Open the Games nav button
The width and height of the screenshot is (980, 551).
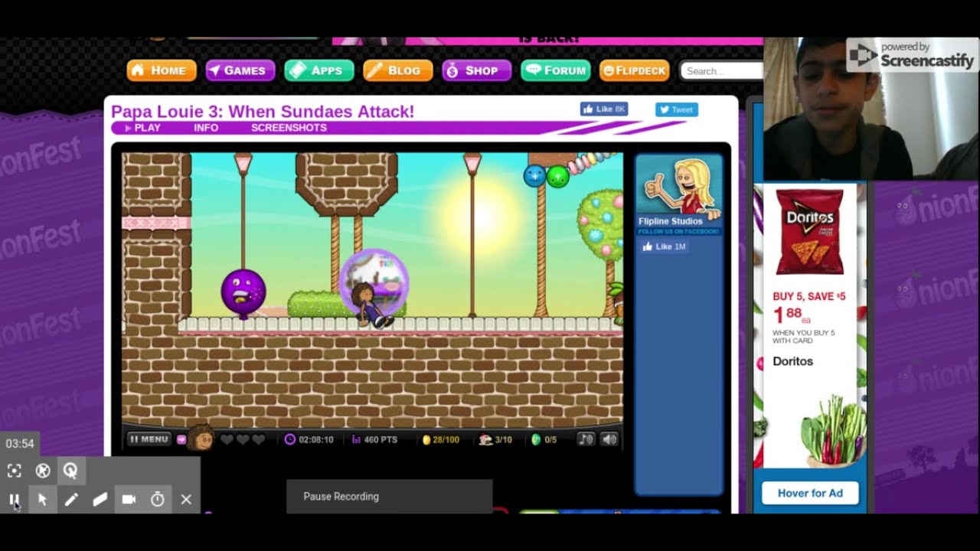pyautogui.click(x=240, y=70)
